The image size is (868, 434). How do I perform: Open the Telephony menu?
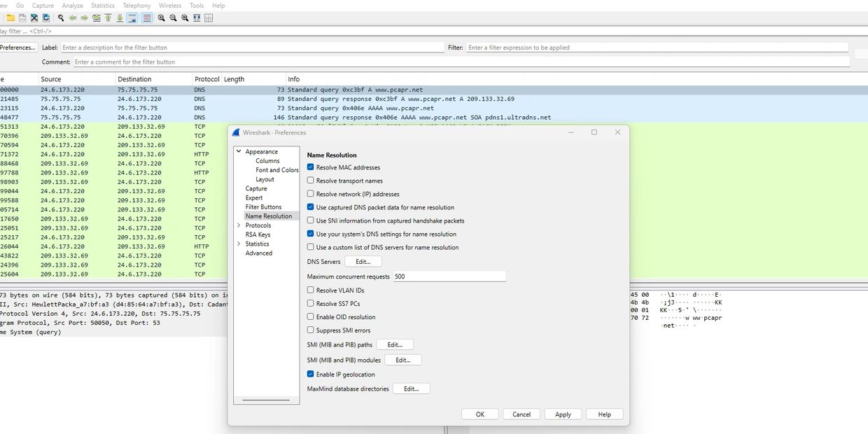[136, 6]
